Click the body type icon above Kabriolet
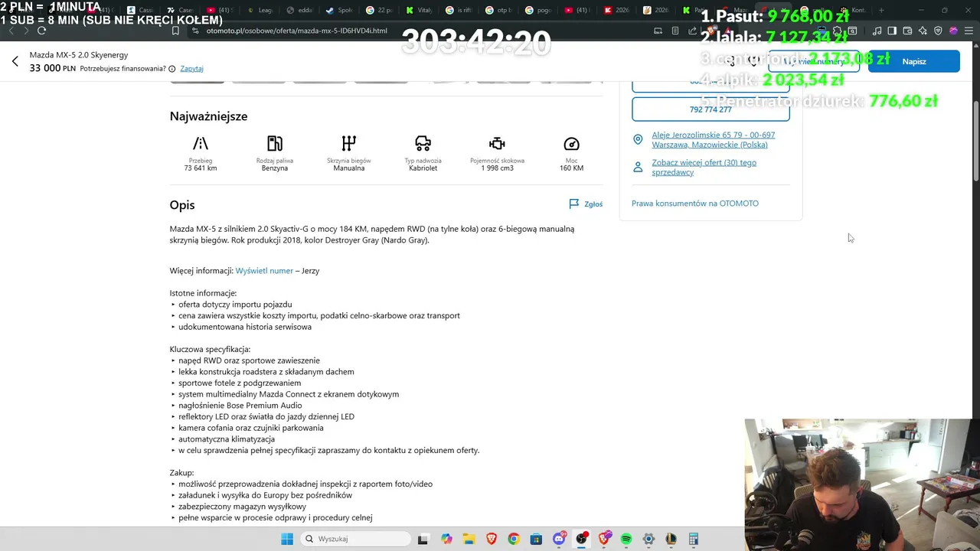The width and height of the screenshot is (980, 551). [423, 143]
